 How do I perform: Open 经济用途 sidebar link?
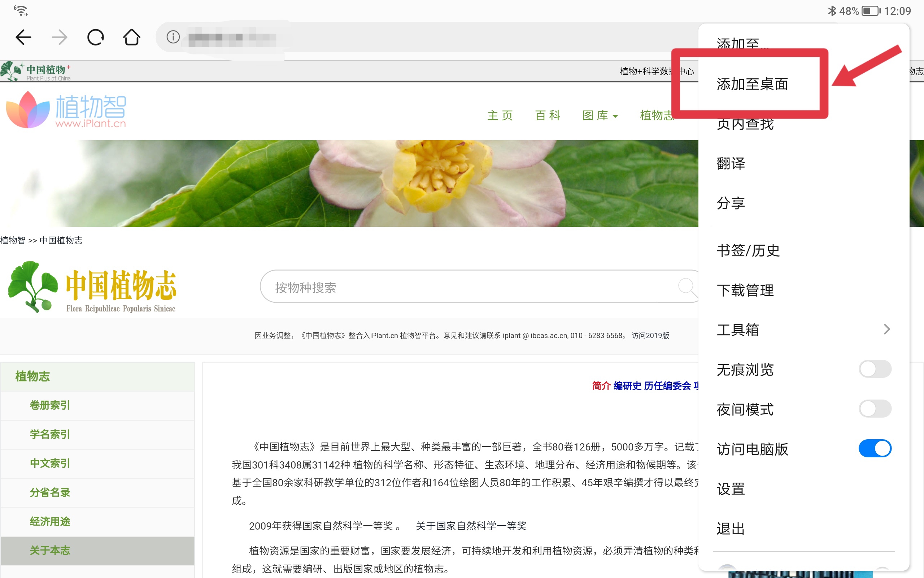tap(50, 521)
